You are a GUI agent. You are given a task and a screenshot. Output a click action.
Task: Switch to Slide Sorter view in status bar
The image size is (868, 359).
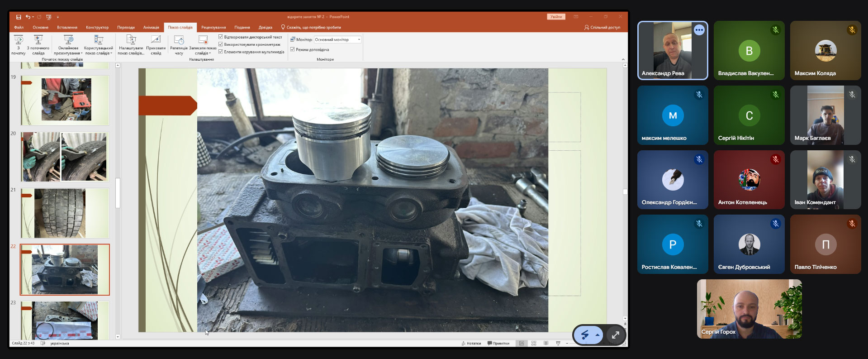(534, 344)
